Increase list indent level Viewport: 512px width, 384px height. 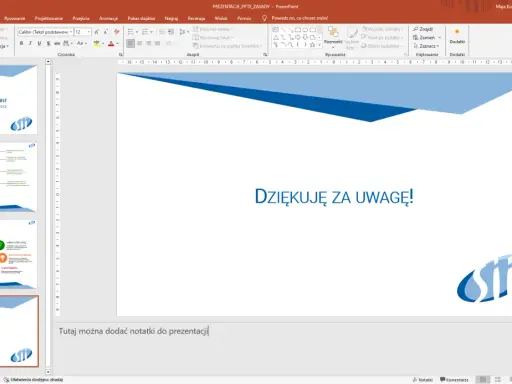(171, 32)
